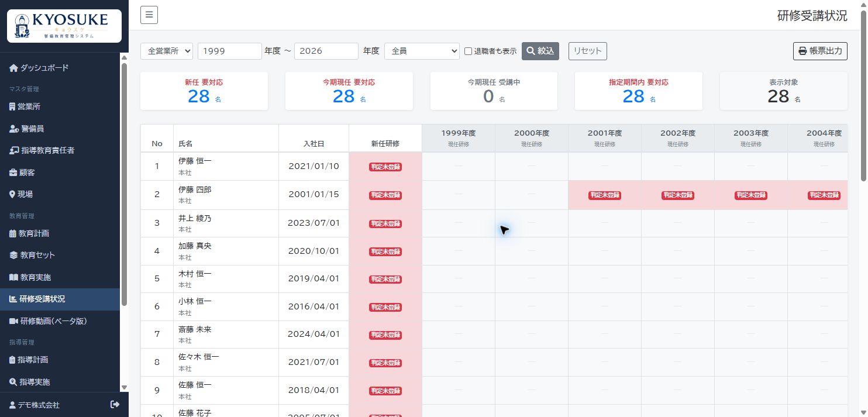Click the page vertical scrollbar
Screen dimensions: 868x417
(864, 97)
